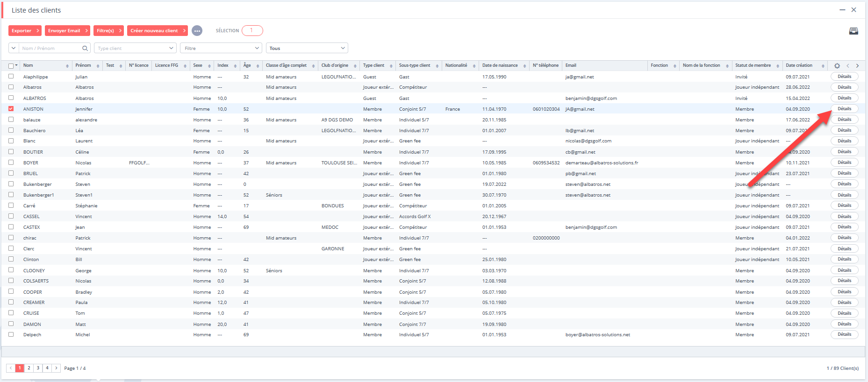This screenshot has width=868, height=382.
Task: Expand the Envoyer Email button menu
Action: click(86, 31)
